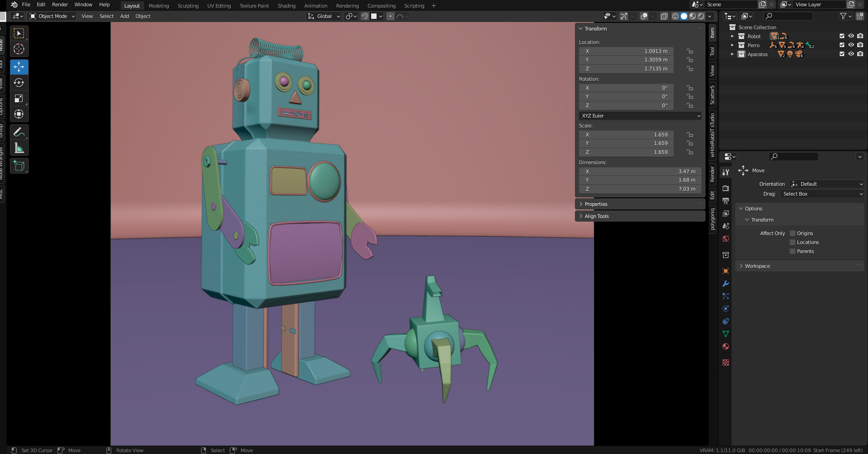The image size is (868, 454).
Task: Select the Measure tool
Action: coord(19,148)
